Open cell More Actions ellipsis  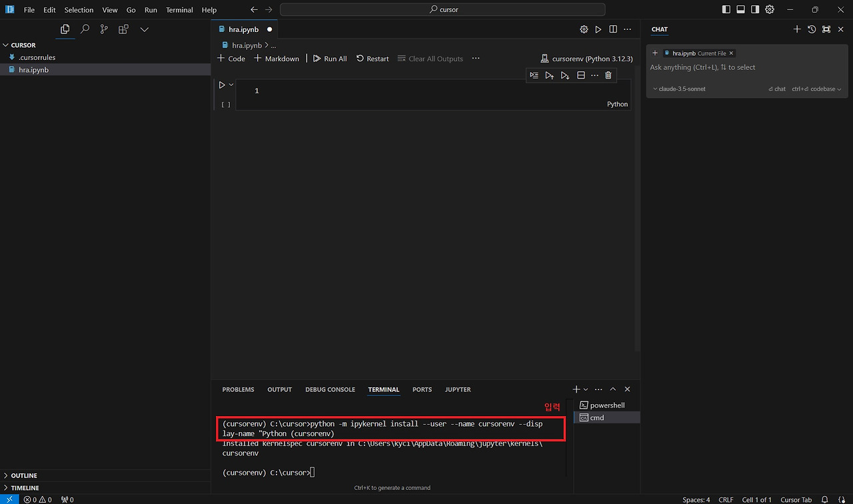[x=594, y=75]
